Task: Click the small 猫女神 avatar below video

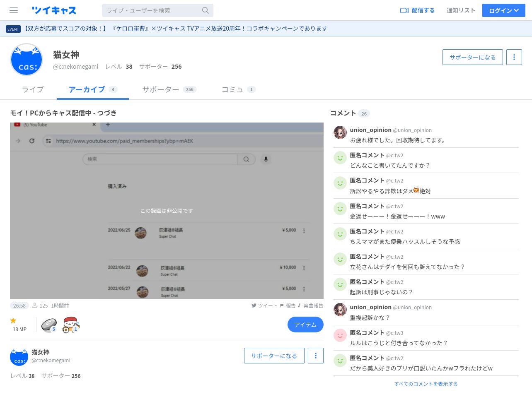Action: (19, 357)
